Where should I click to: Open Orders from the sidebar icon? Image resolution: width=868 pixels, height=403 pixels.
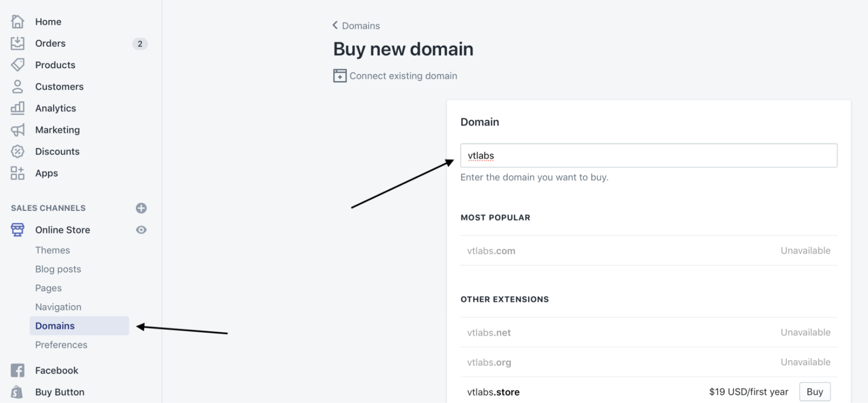(18, 43)
